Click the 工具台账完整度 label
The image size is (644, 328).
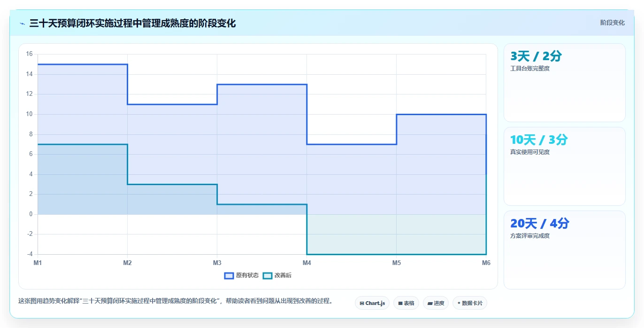coord(530,69)
